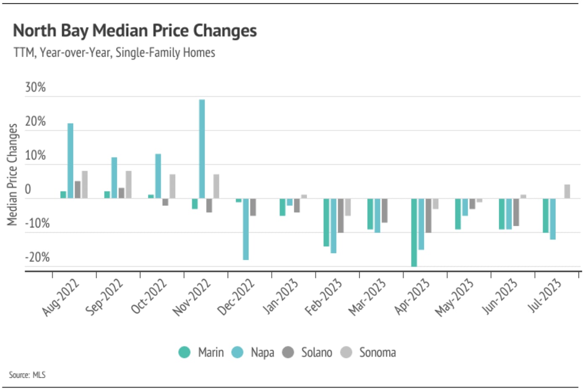Toggle the Marin series legend label
The width and height of the screenshot is (584, 392).
pos(211,352)
